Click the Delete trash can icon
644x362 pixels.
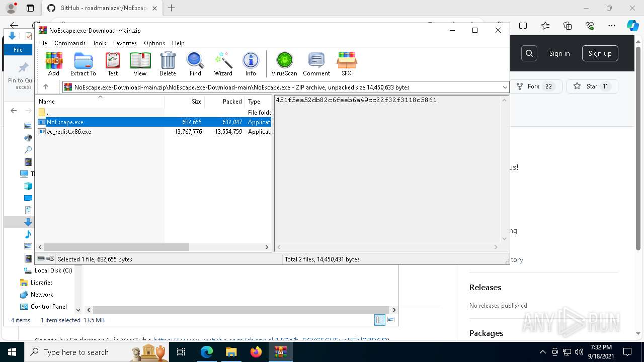(x=168, y=64)
